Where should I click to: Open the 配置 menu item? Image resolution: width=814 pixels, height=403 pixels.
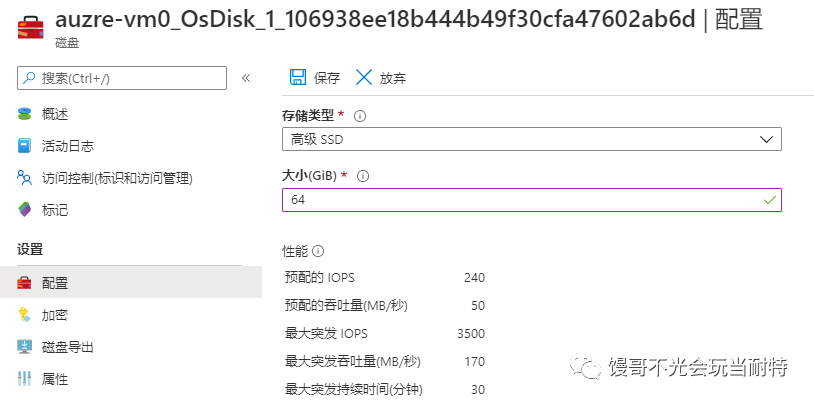pos(55,283)
